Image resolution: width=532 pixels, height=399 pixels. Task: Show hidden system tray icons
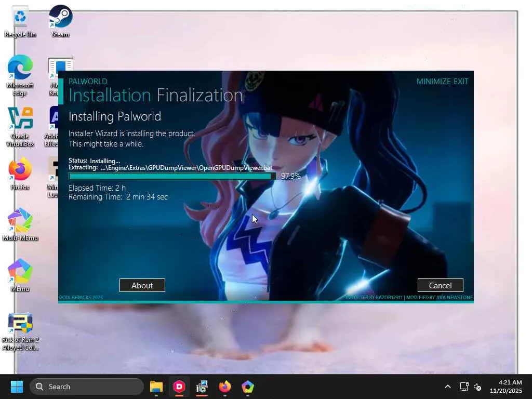point(448,387)
